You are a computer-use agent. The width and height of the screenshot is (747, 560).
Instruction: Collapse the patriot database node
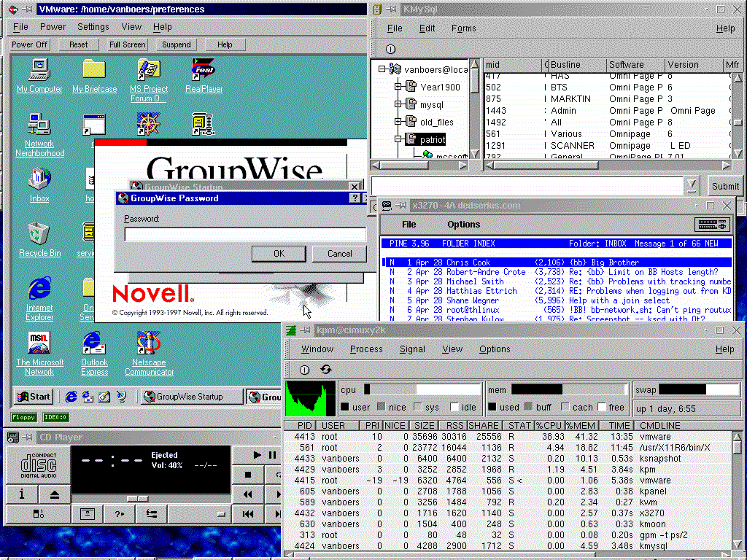click(x=398, y=139)
